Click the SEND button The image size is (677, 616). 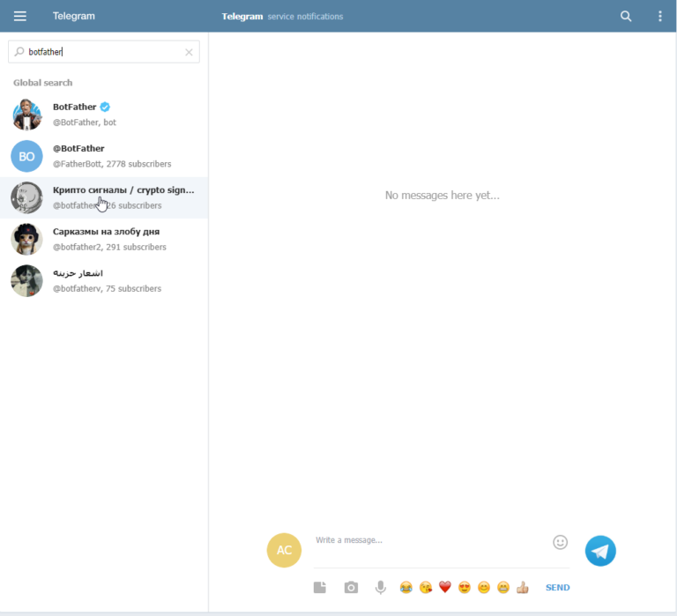[557, 588]
